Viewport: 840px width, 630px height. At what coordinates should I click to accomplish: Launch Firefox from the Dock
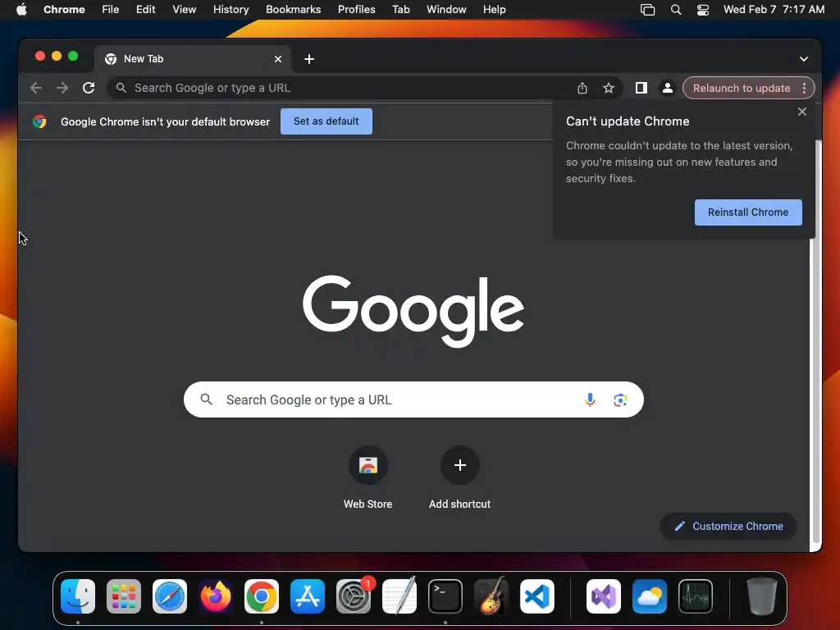[216, 596]
